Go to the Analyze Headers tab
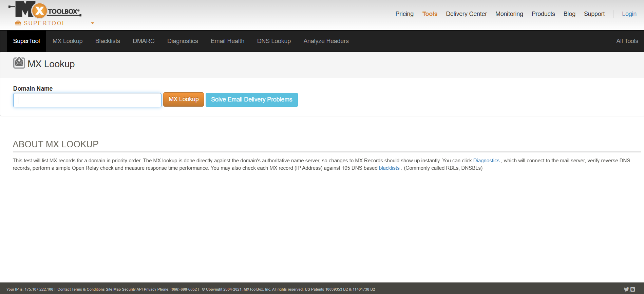The height and width of the screenshot is (294, 644). [326, 41]
